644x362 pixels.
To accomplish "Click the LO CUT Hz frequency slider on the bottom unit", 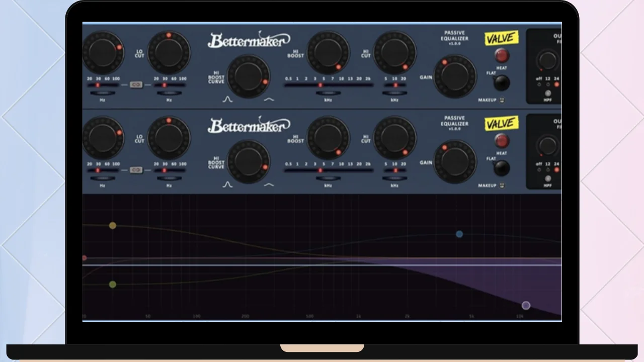I will (x=169, y=170).
